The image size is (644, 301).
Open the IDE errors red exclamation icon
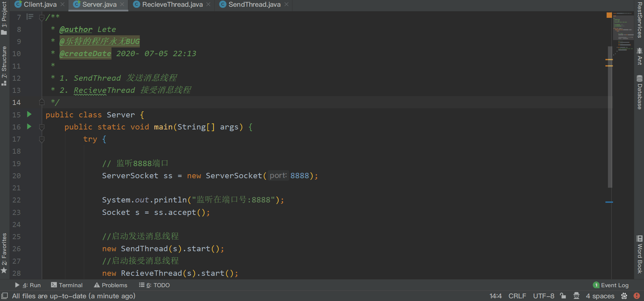click(x=637, y=296)
